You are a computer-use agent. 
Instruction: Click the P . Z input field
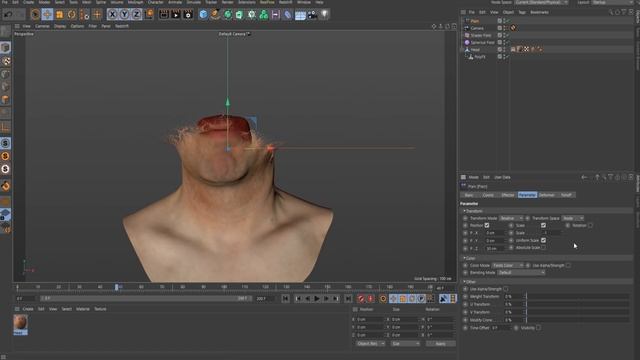click(x=495, y=248)
